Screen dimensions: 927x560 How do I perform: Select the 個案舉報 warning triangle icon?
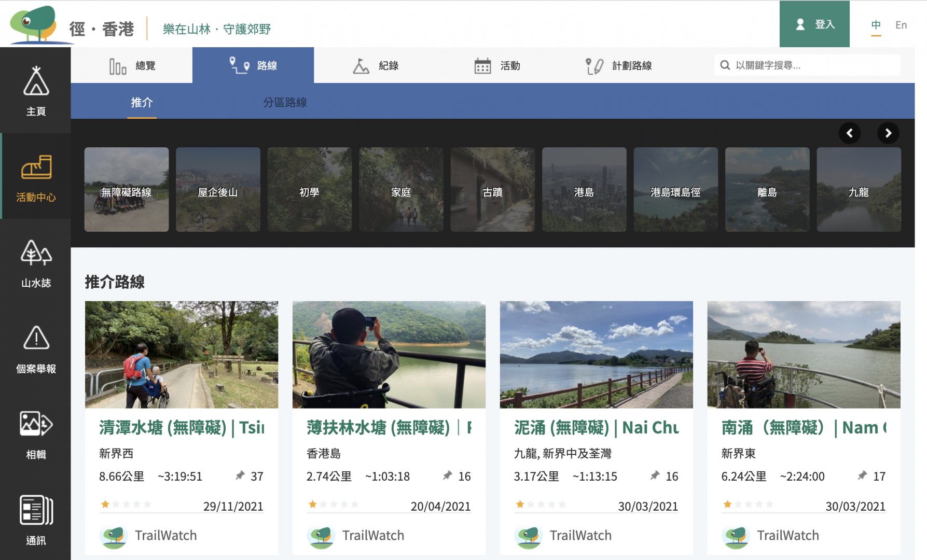(x=36, y=338)
